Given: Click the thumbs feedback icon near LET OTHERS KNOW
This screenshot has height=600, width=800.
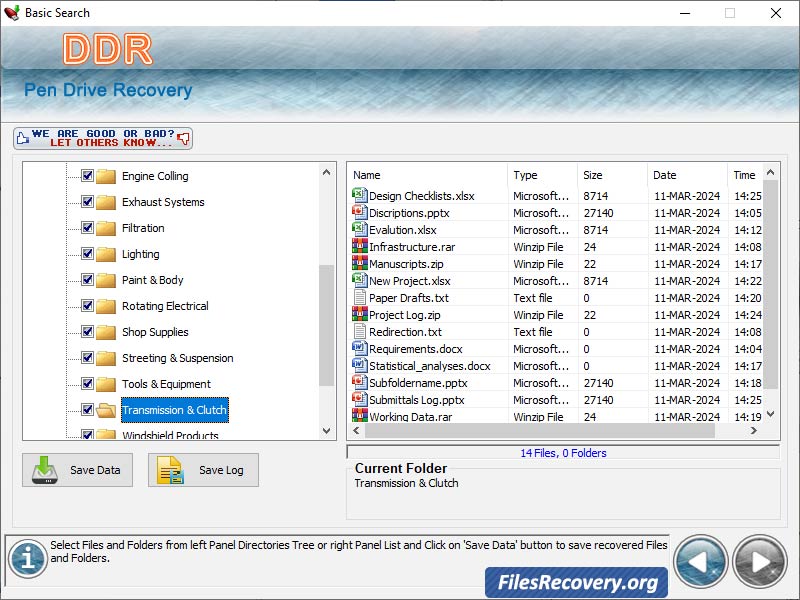Looking at the screenshot, I should (184, 139).
